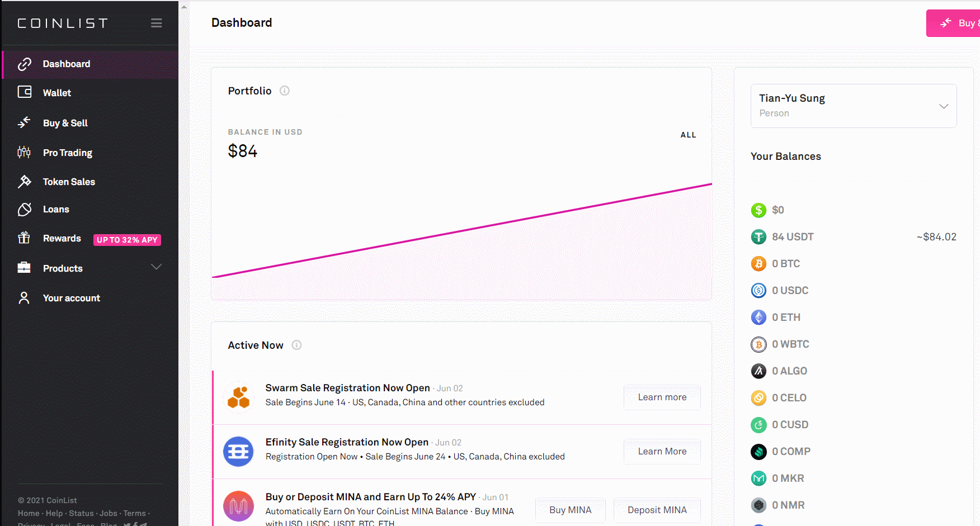Click the Bitcoin BTC balance icon
This screenshot has width=980, height=526.
pyautogui.click(x=758, y=264)
